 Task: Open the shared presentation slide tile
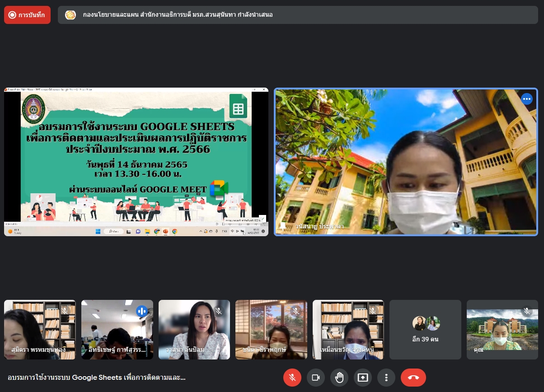pos(136,162)
